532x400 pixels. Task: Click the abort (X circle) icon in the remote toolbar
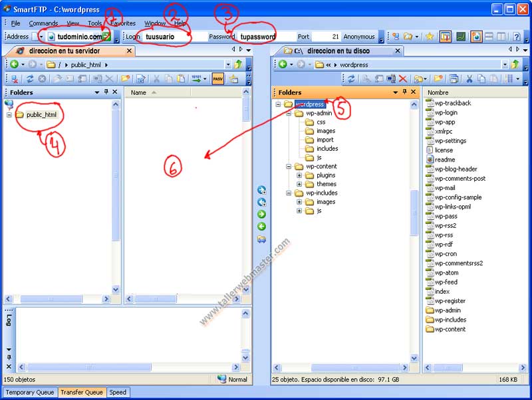click(42, 79)
